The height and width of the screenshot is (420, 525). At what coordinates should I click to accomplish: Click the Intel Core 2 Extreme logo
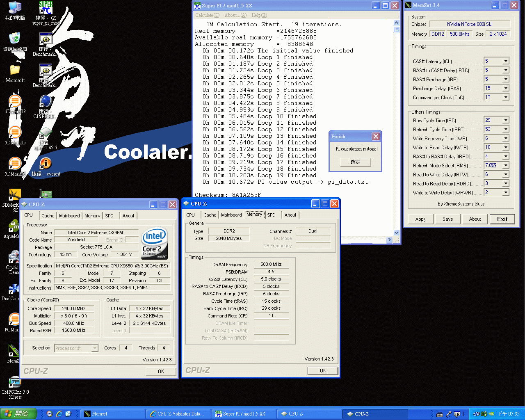[x=154, y=243]
